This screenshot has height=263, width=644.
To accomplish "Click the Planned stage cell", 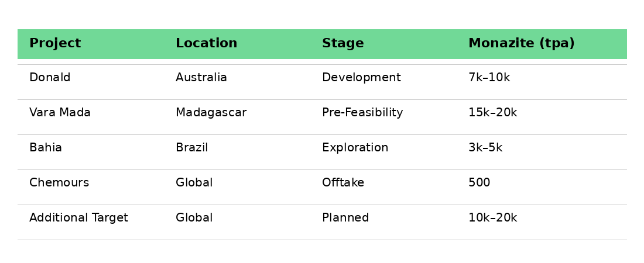I will click(x=345, y=218).
